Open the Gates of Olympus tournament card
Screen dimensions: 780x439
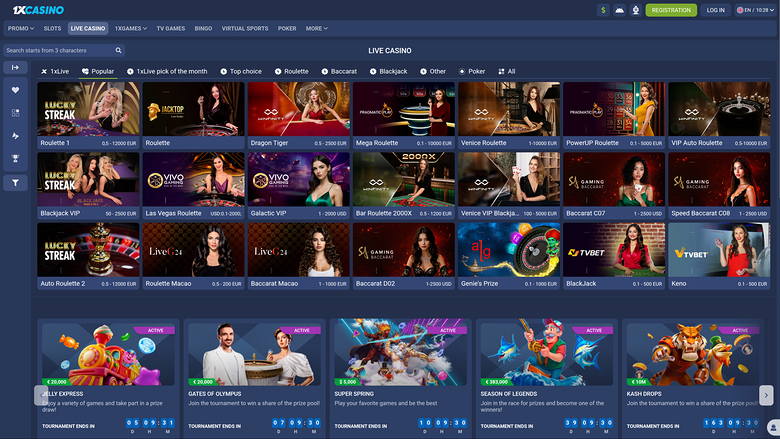[x=255, y=379]
